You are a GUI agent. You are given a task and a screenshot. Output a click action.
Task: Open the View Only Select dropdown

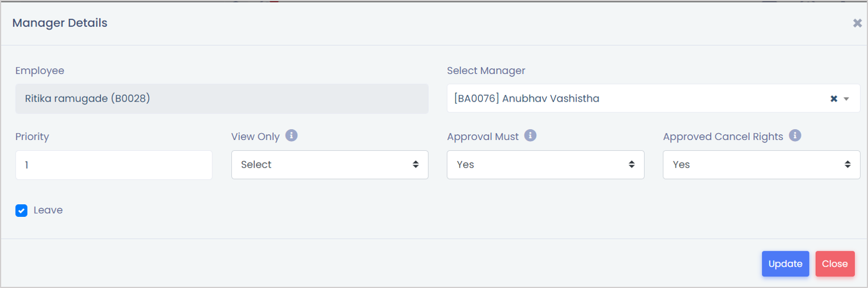330,165
